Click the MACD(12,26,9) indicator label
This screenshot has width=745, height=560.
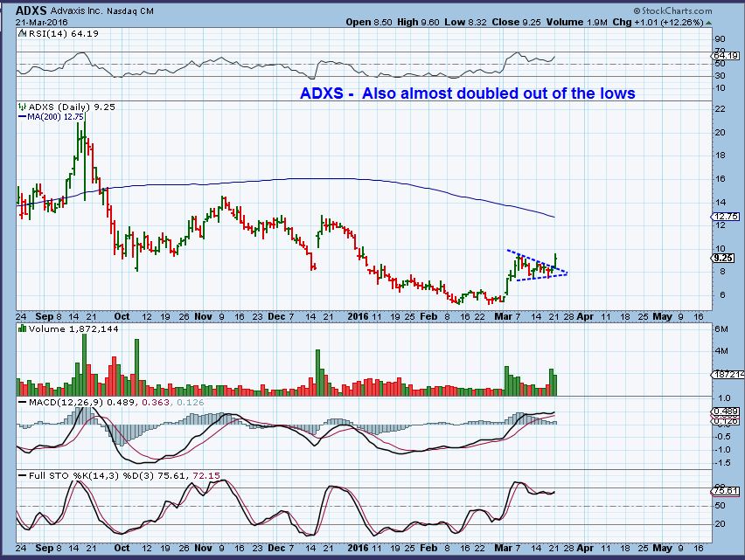pyautogui.click(x=66, y=403)
